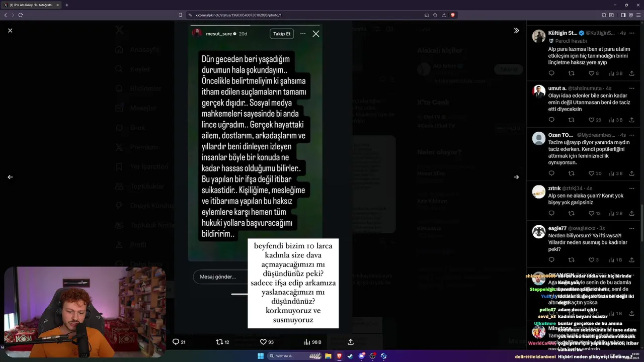Like Ozan TO's tweet with 20 likes
The width and height of the screenshot is (644, 362).
click(595, 173)
